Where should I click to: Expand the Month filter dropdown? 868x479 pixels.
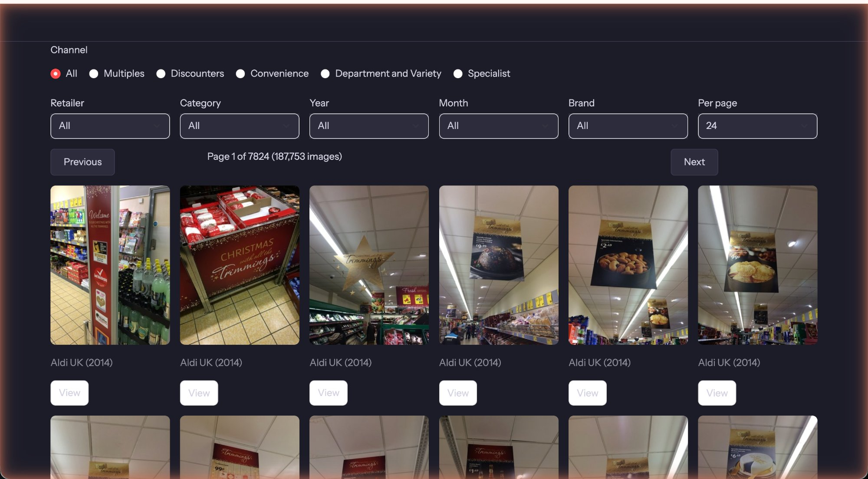click(x=498, y=126)
